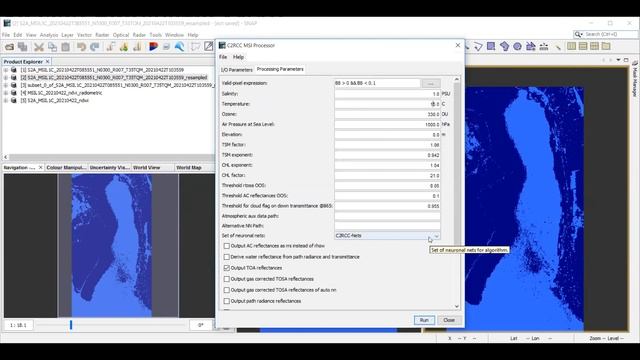Screen dimensions: 640x360
Task: Click the Open Product toolbar icon
Action: point(9,47)
